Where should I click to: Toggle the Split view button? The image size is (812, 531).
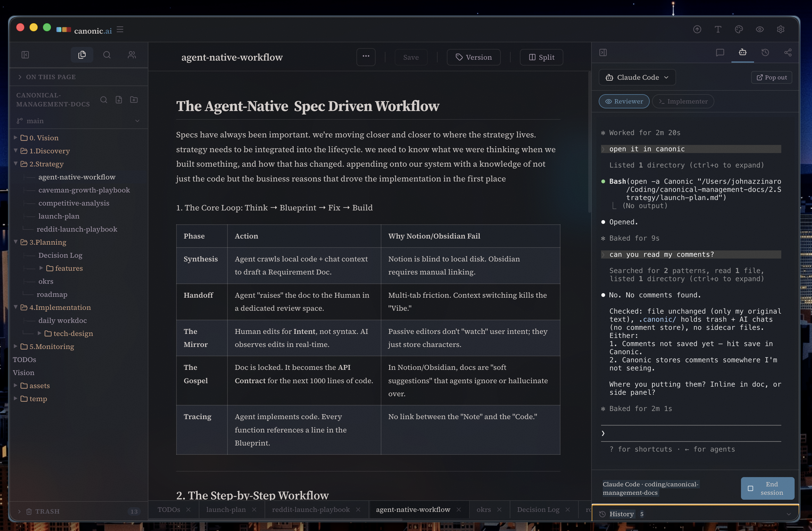pos(541,57)
